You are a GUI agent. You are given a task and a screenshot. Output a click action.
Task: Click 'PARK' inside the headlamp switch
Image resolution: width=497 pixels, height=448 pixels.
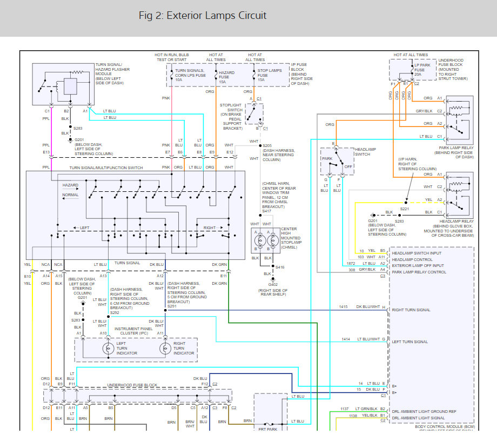click(x=327, y=158)
